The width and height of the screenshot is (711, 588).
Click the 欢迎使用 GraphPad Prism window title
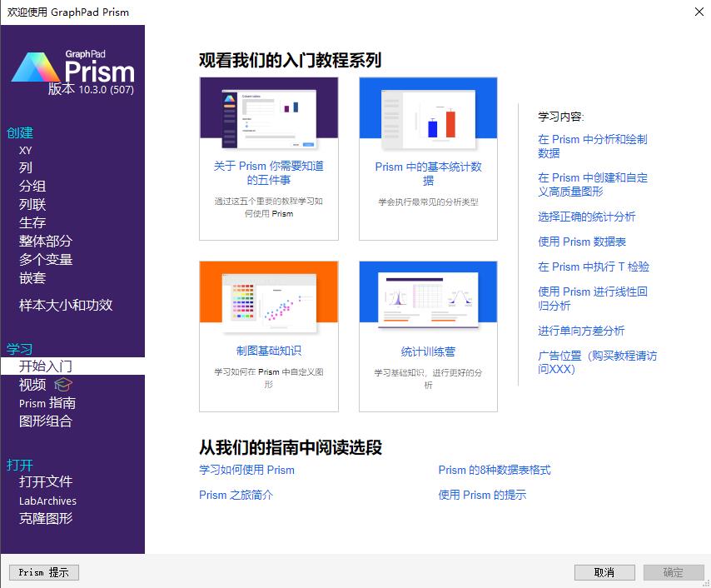point(68,12)
